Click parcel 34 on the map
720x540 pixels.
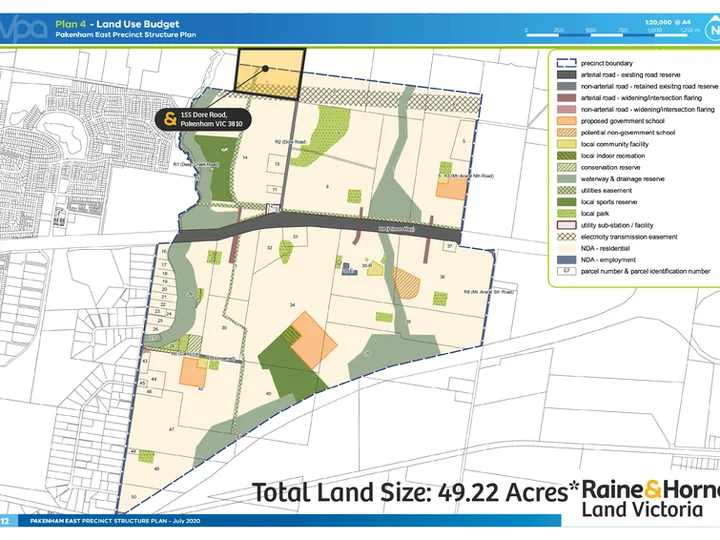click(x=292, y=305)
